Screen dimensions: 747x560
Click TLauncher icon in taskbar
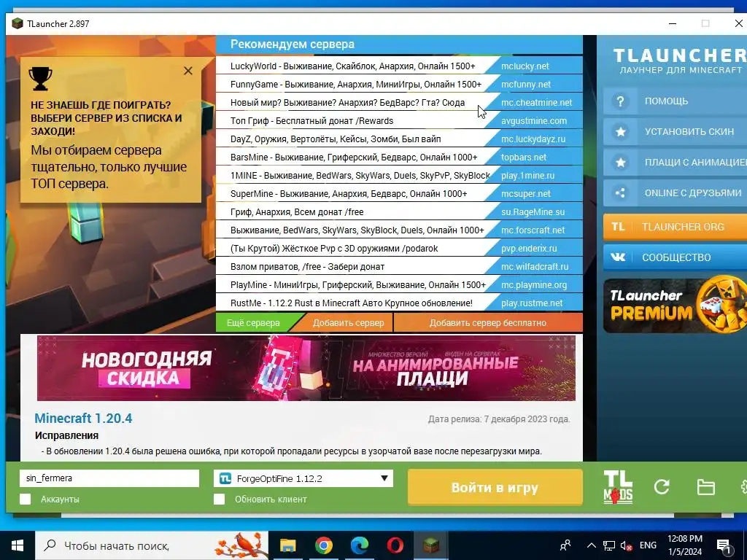(x=431, y=545)
